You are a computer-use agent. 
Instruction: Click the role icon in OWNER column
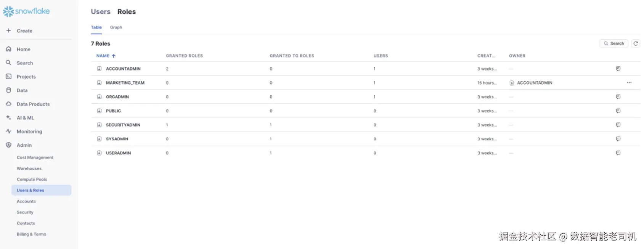pos(512,83)
